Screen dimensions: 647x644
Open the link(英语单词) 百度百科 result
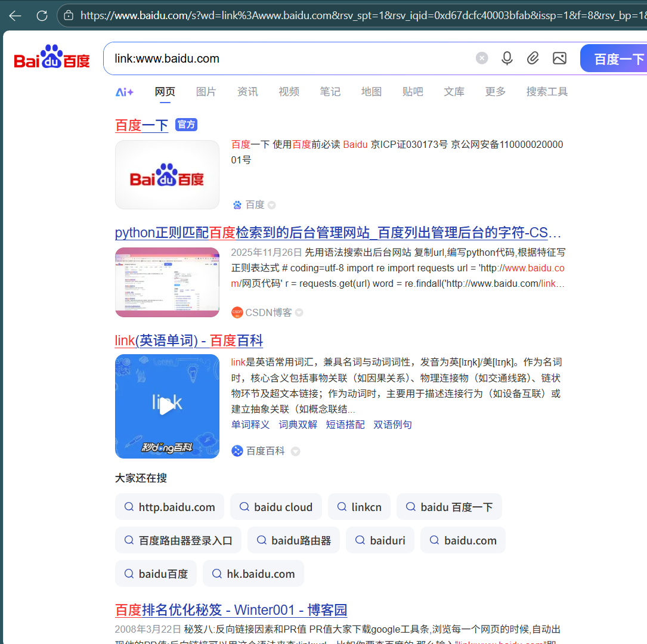tap(188, 340)
